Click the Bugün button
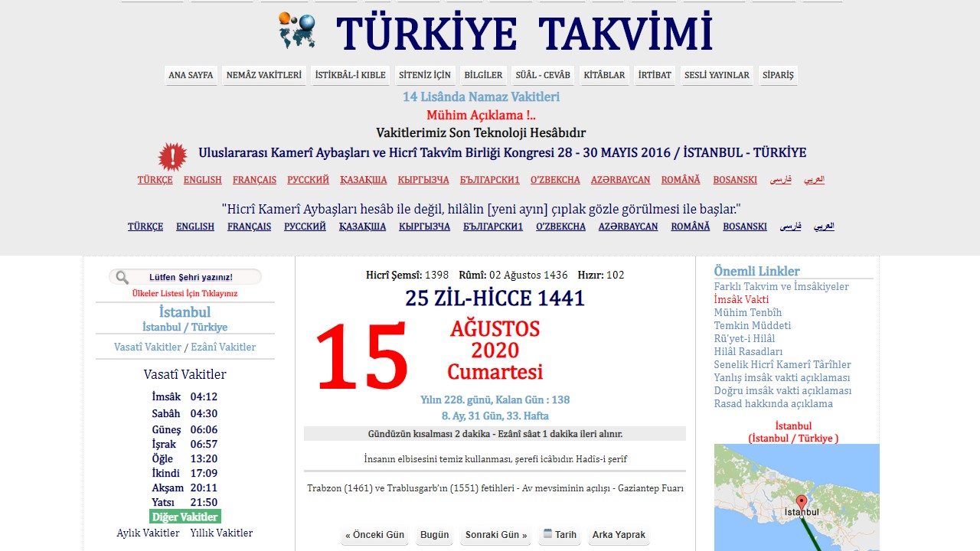 point(435,535)
